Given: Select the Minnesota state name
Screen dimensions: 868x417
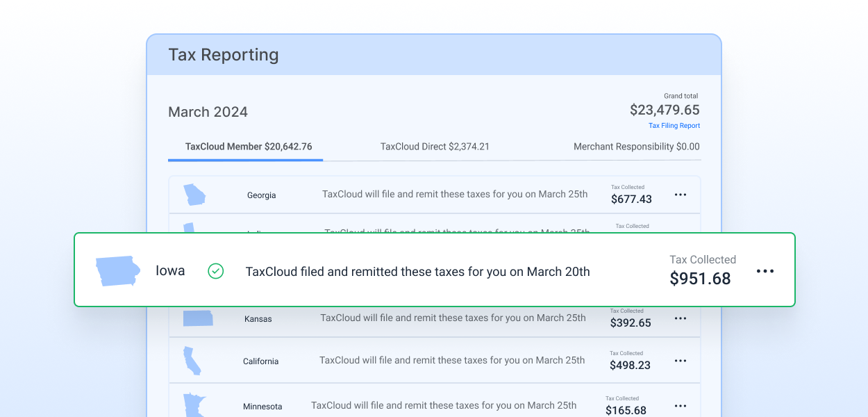Looking at the screenshot, I should click(x=262, y=407).
